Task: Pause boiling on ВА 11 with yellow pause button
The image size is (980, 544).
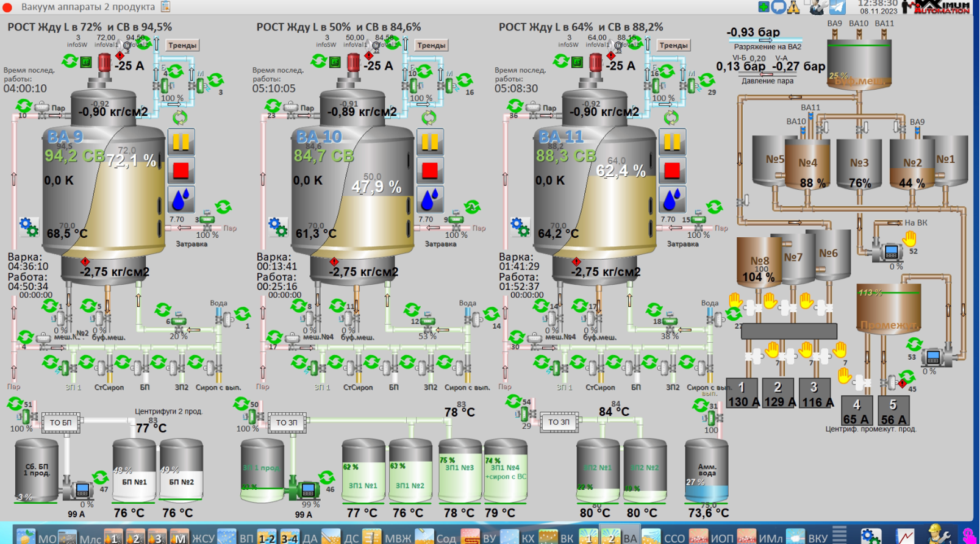Action: pyautogui.click(x=672, y=142)
